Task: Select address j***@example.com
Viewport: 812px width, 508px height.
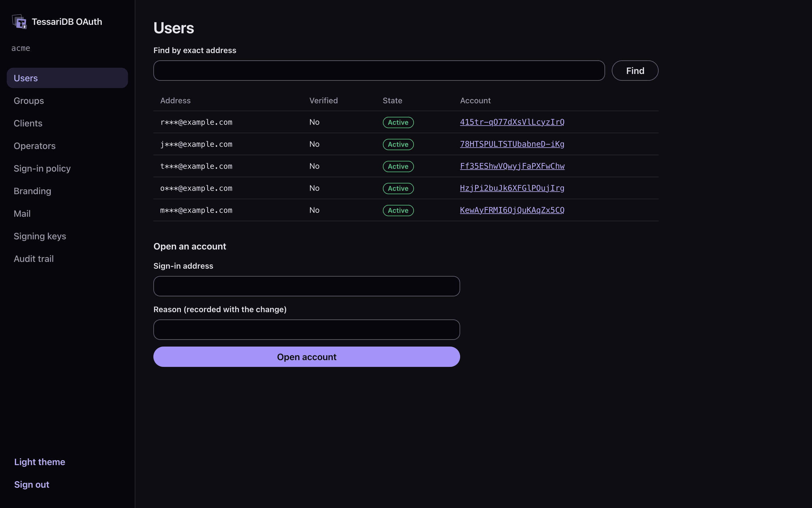Action: click(196, 144)
